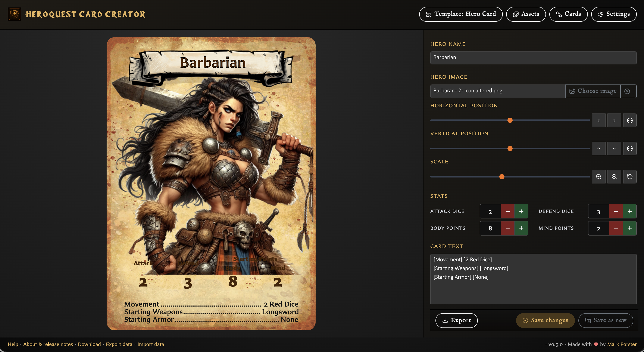Screen dimensions: 644x352
Task: Click into the Hero Name field
Action: click(x=533, y=58)
